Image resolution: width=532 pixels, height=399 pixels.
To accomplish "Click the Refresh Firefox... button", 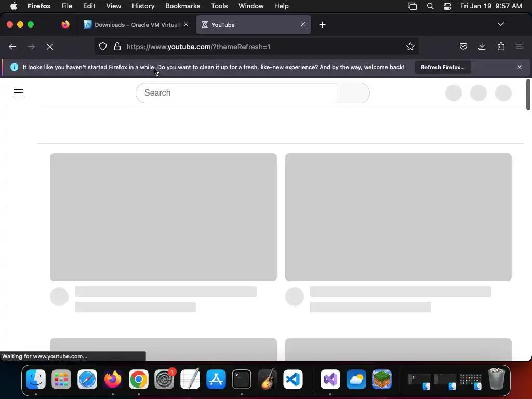I will point(443,67).
